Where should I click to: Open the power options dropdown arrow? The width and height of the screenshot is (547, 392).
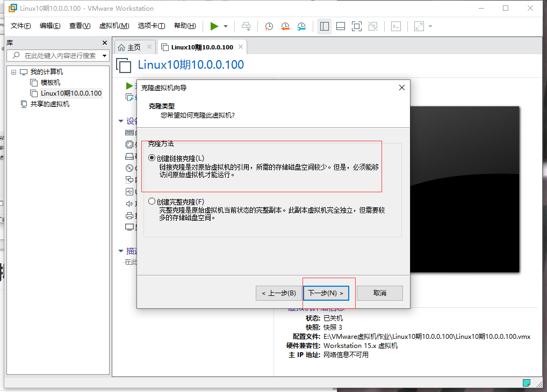226,26
